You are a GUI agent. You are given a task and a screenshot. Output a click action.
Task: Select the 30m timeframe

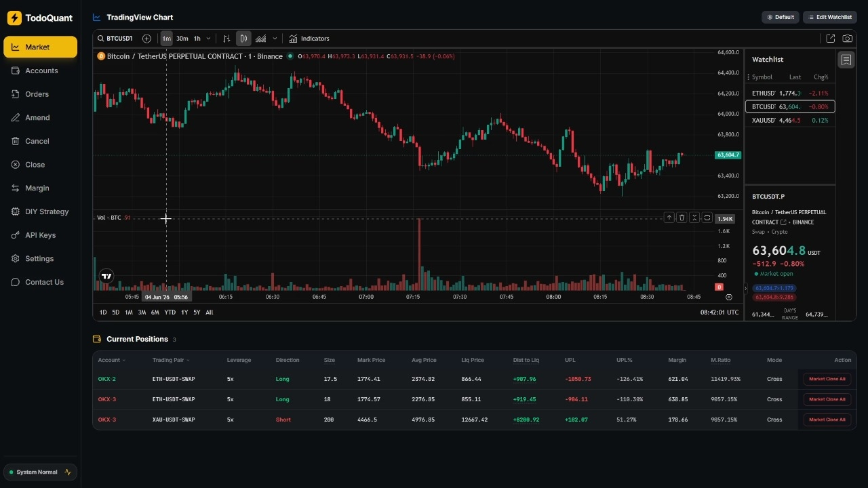(x=182, y=39)
